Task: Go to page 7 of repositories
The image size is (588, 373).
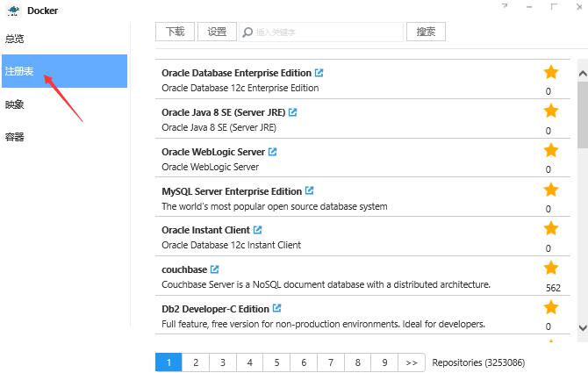Action: [331, 362]
